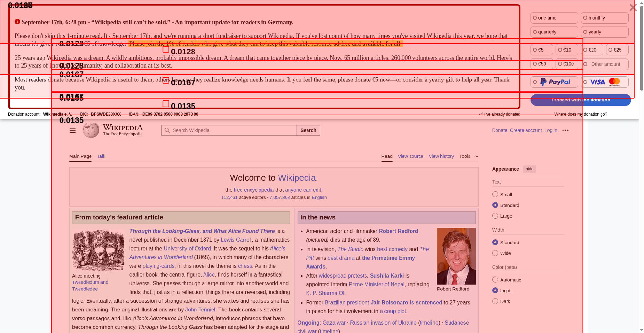Choose the €5 donation amount
Image resolution: width=644 pixels, height=333 pixels.
pyautogui.click(x=542, y=50)
